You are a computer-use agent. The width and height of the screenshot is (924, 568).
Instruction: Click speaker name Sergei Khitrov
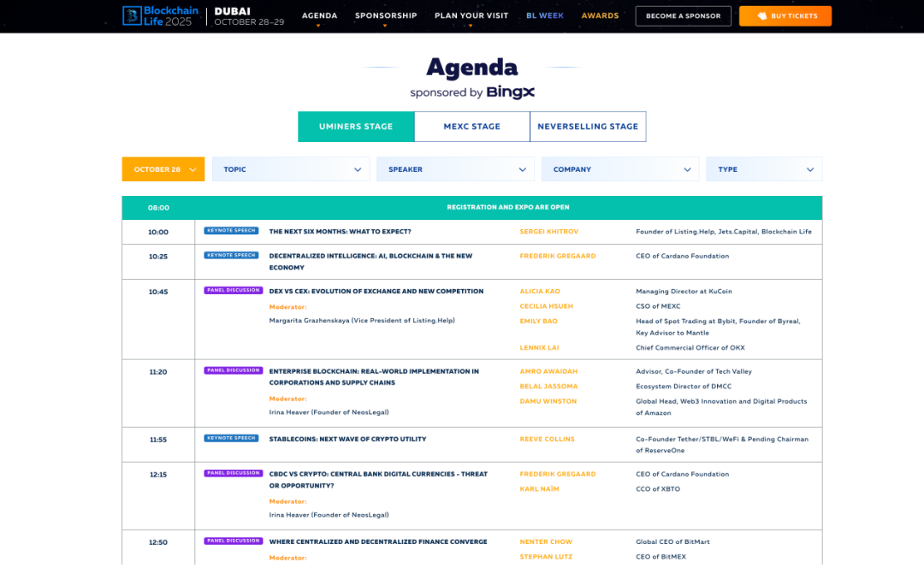(x=549, y=232)
